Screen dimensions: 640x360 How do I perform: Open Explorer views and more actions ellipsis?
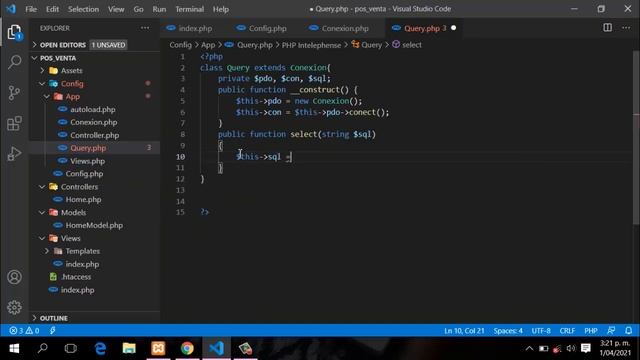[x=145, y=28]
